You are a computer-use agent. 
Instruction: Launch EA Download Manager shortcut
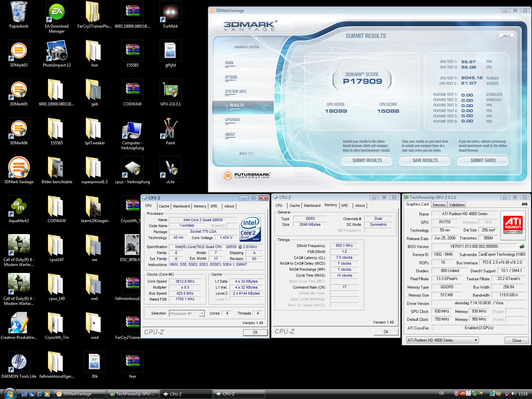pos(57,17)
